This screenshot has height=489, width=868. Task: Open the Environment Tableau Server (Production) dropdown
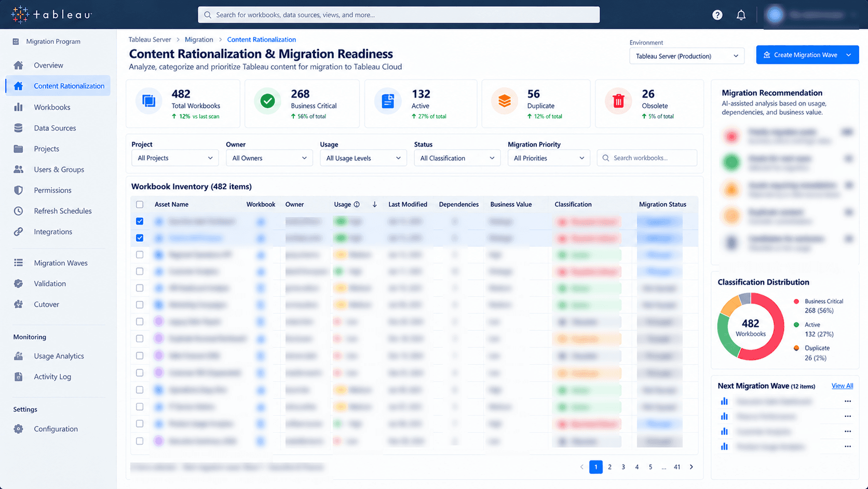687,56
